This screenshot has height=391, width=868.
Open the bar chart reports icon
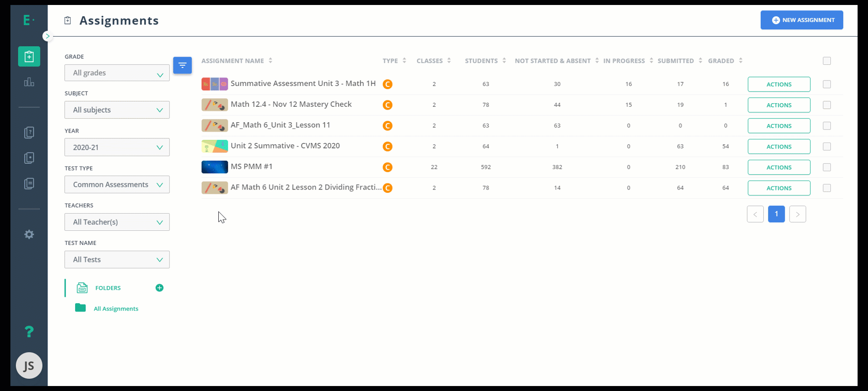click(29, 82)
